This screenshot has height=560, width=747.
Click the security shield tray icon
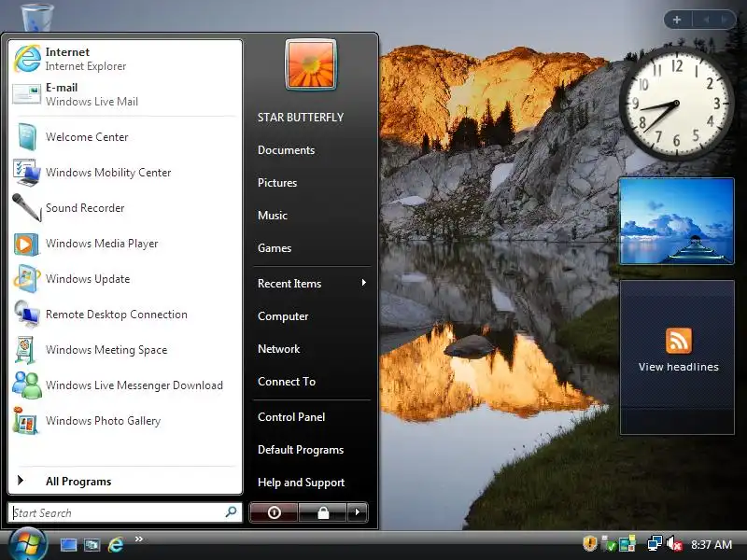point(590,543)
